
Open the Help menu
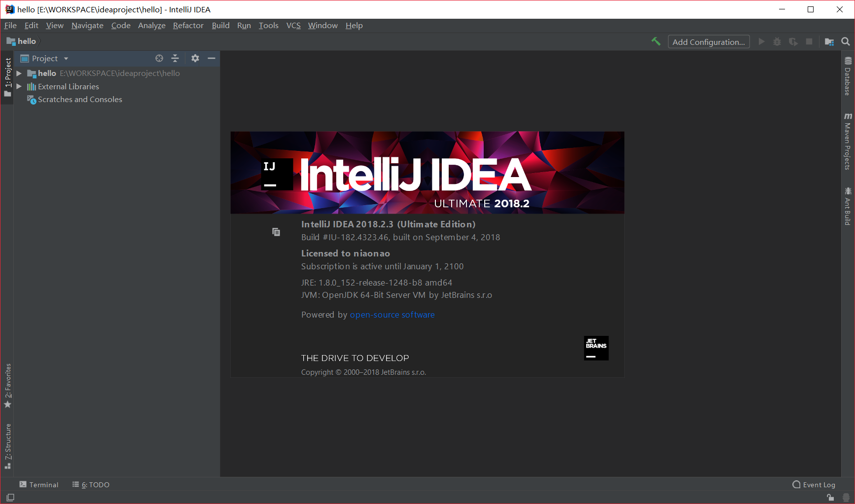coord(354,26)
